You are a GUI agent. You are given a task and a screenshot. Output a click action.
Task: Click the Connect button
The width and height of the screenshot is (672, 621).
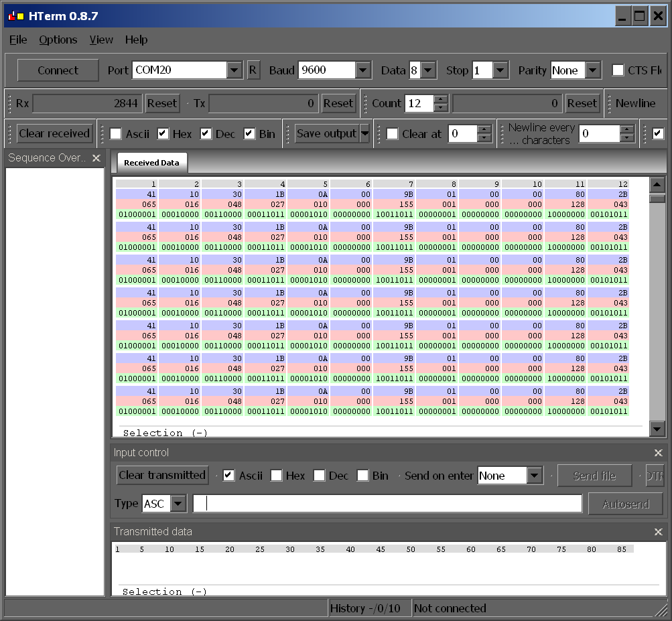[58, 70]
